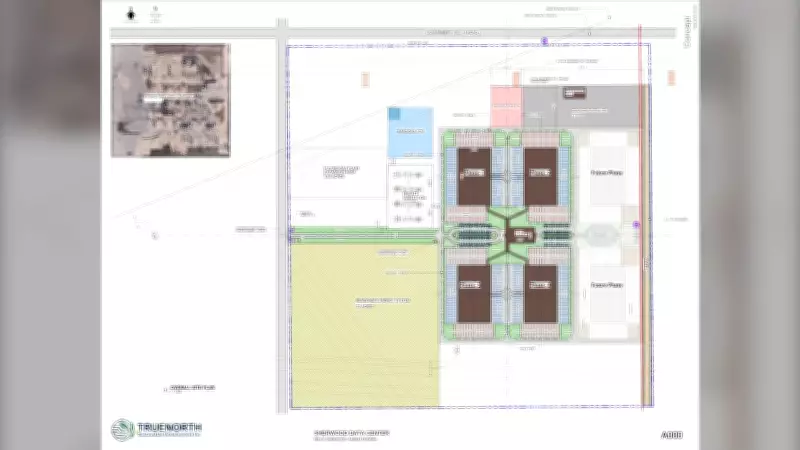The image size is (800, 450).
Task: Pick the light blue rectangle region
Action: click(410, 132)
